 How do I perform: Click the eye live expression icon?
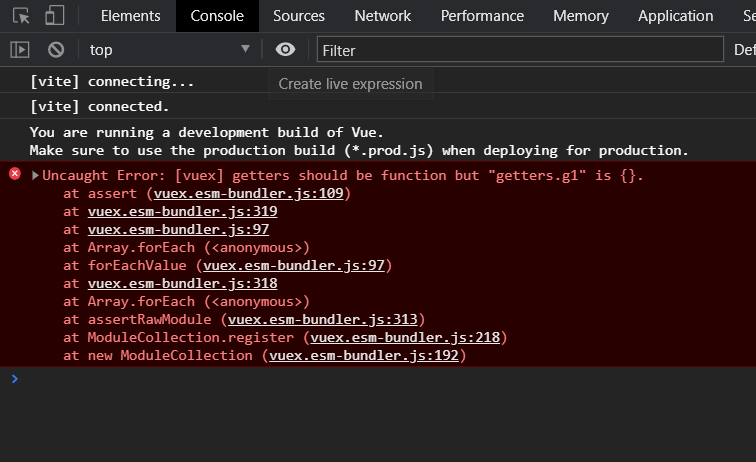(286, 49)
